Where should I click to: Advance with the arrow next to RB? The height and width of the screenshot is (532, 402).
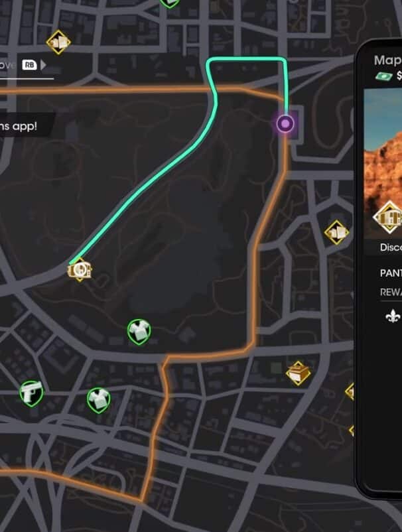click(x=43, y=65)
